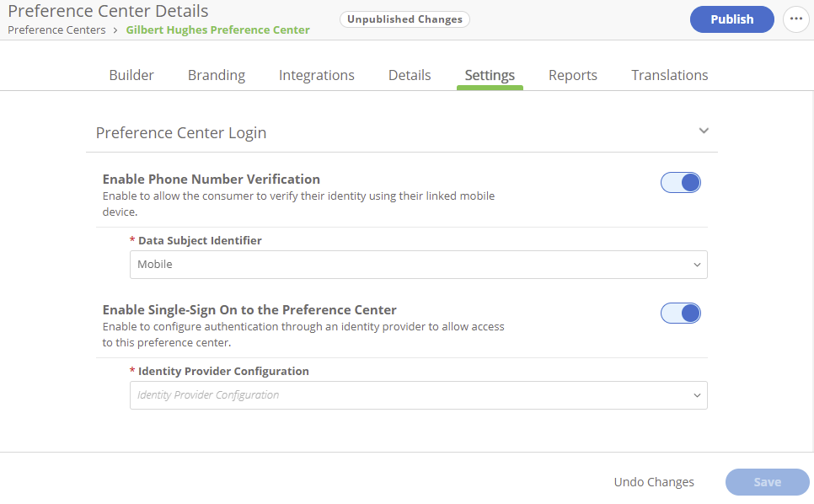The height and width of the screenshot is (504, 814).
Task: Turn off Single-Sign On to the Preference Center
Action: click(x=681, y=313)
